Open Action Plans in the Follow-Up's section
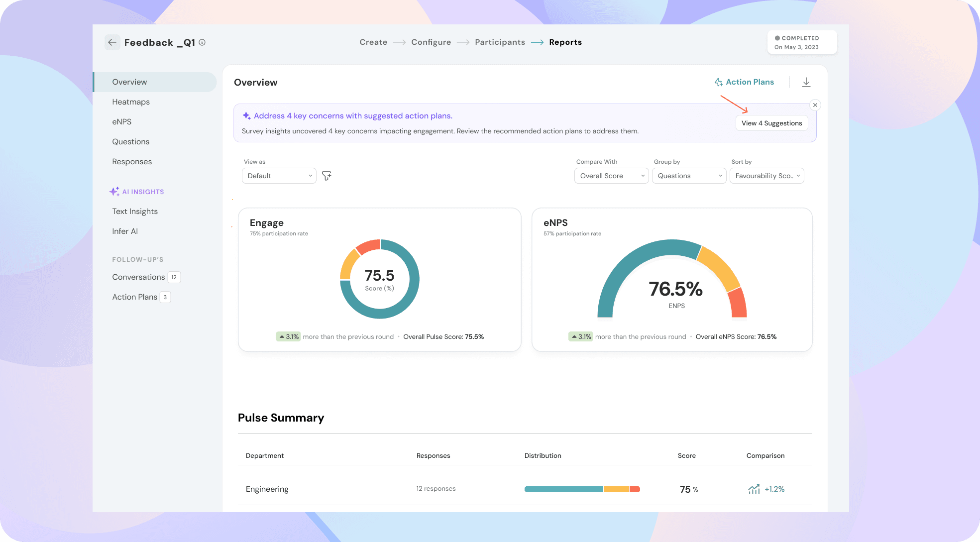This screenshot has height=542, width=980. [134, 297]
